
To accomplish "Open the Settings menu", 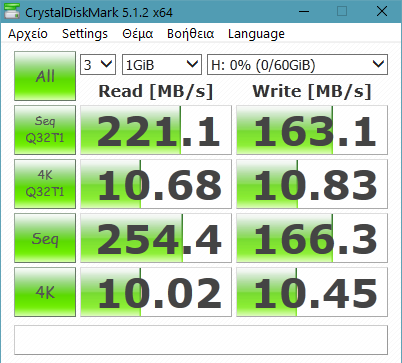I will [85, 34].
